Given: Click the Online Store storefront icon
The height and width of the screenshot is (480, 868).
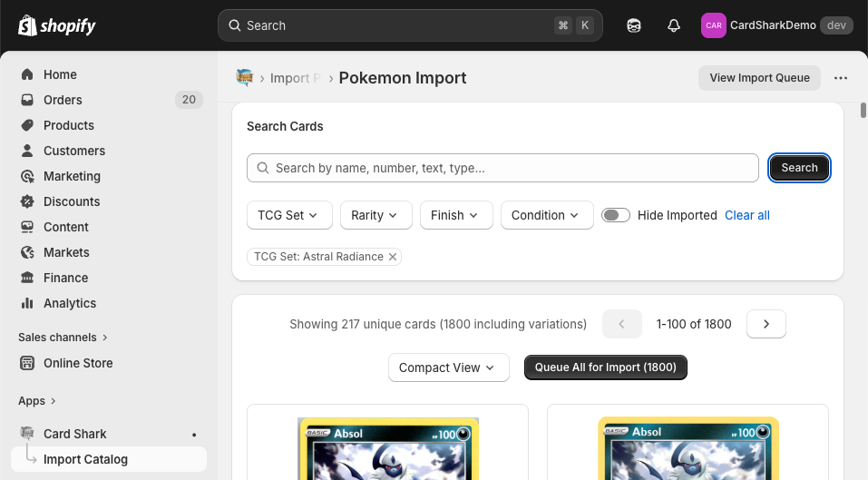Looking at the screenshot, I should 27,363.
